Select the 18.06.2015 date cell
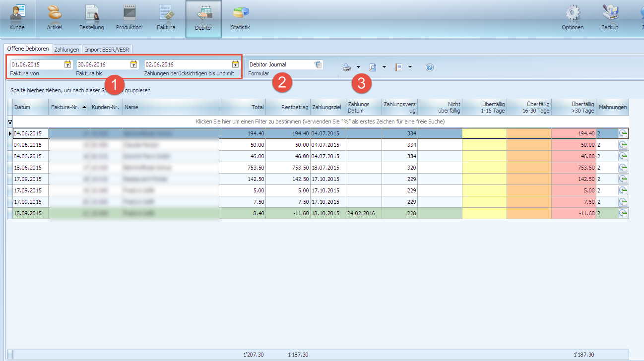The height and width of the screenshot is (361, 644). coord(30,168)
